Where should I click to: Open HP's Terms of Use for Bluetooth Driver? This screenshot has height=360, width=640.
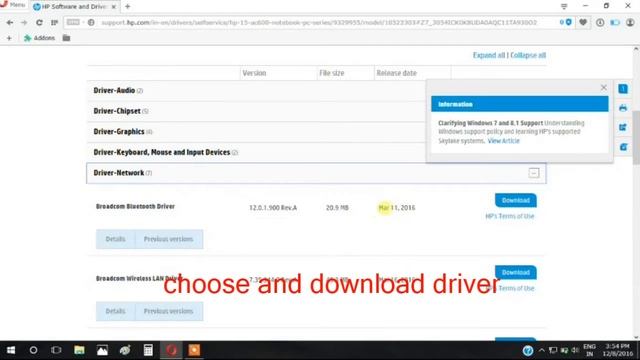coord(509,216)
